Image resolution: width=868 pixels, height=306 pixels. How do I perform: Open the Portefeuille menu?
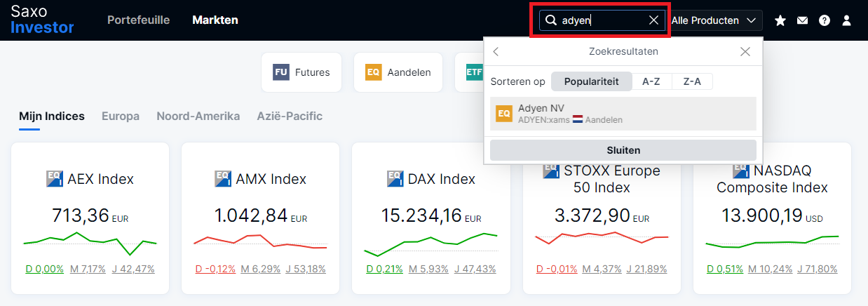click(138, 20)
